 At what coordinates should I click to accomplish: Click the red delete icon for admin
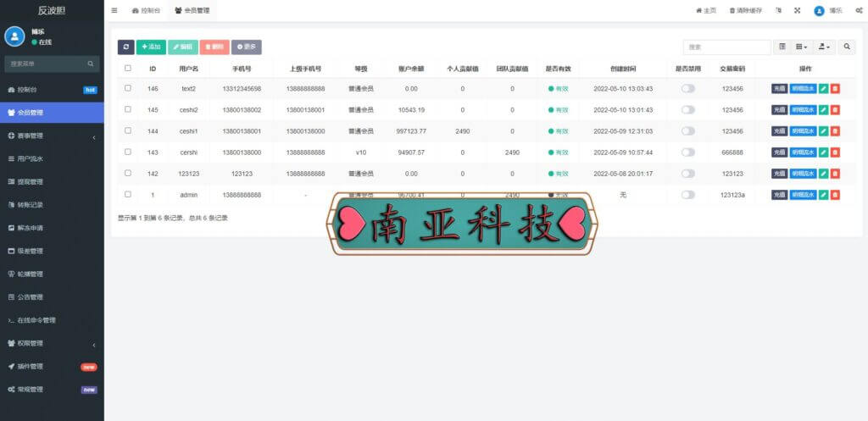click(835, 195)
